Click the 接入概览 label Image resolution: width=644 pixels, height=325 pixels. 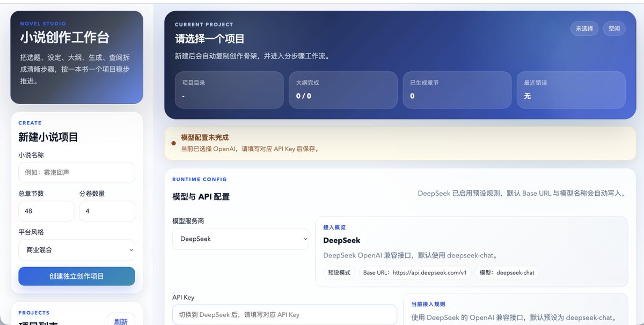tap(334, 227)
